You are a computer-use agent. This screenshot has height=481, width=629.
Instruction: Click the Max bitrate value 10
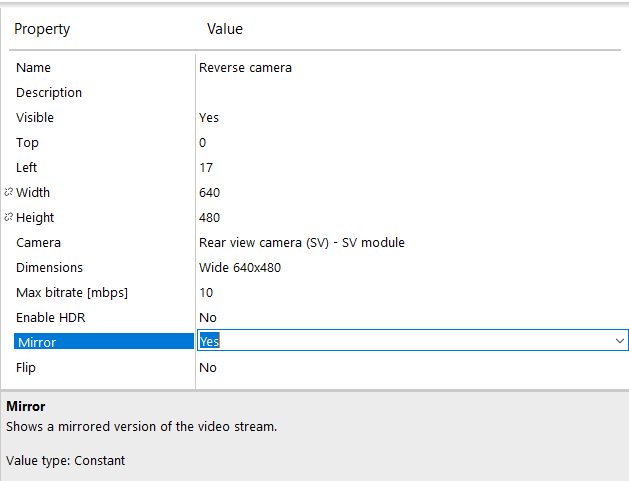(x=206, y=292)
